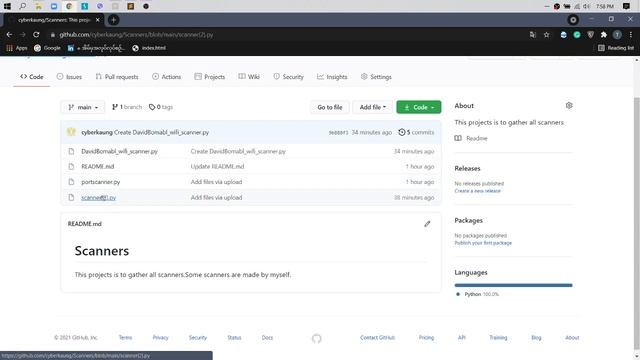Open Windows taskbar search

[x=23, y=6]
